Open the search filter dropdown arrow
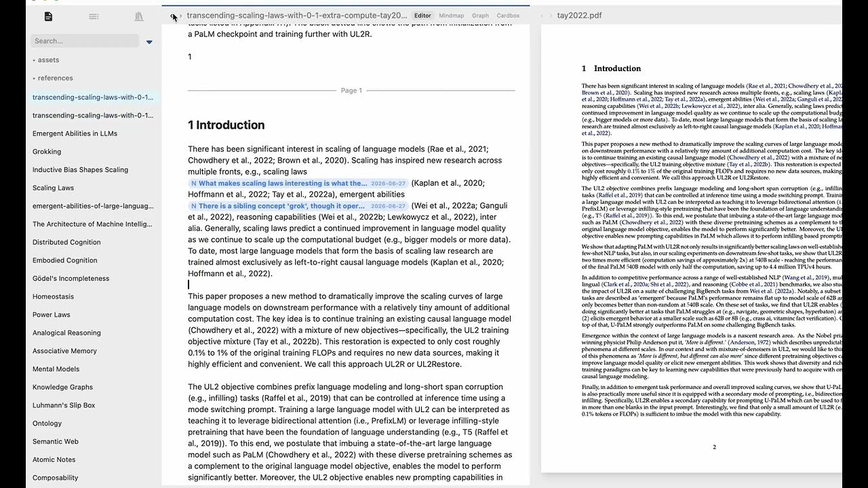Viewport: 868px width, 488px height. pos(150,42)
